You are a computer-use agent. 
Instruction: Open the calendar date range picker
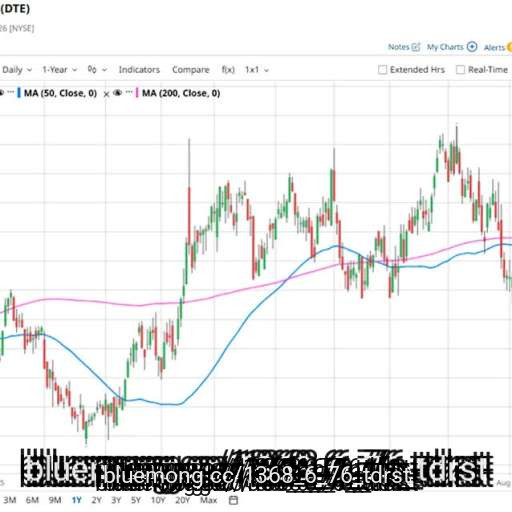coord(234,500)
